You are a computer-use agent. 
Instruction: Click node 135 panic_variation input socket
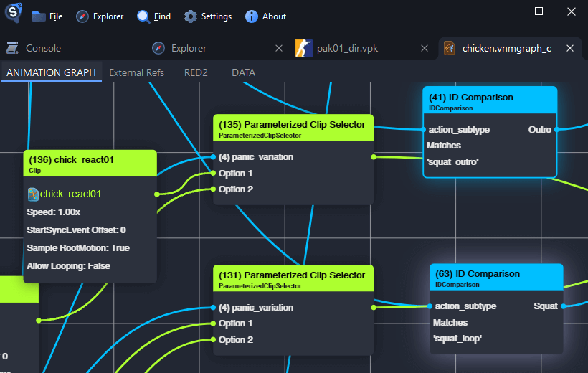213,157
